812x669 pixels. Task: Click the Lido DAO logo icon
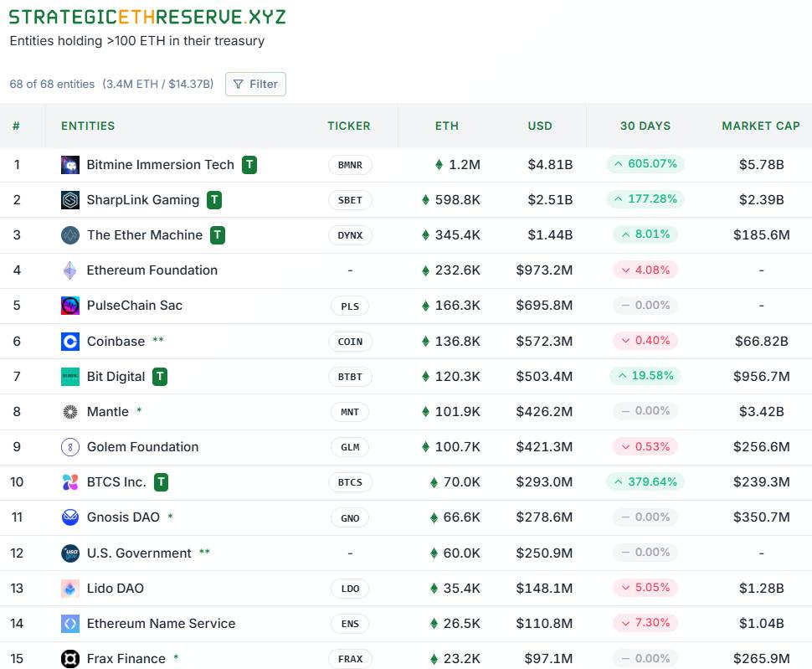(70, 589)
